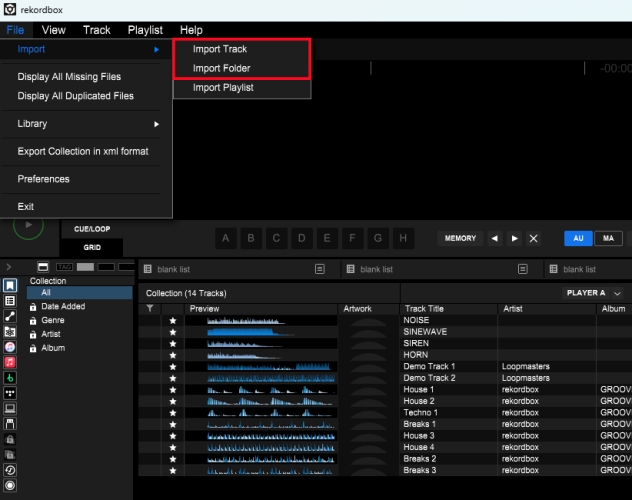Viewport: 632px width, 500px height.
Task: Toggle the rating star for House 1
Action: [x=173, y=390]
